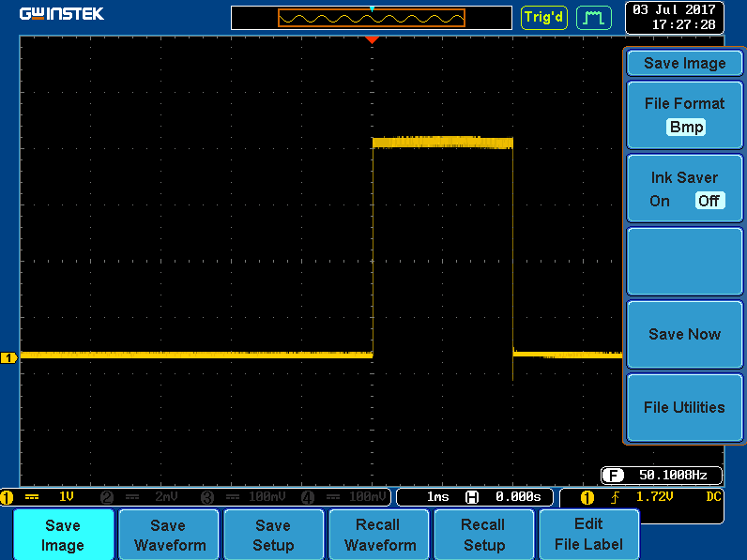Click the channel 1 DC coupling symbol
Viewport: 747px width, 560px height.
point(32,497)
